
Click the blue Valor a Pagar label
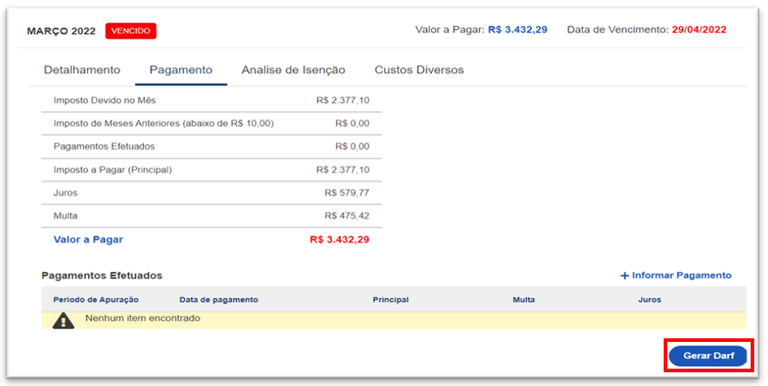[88, 240]
